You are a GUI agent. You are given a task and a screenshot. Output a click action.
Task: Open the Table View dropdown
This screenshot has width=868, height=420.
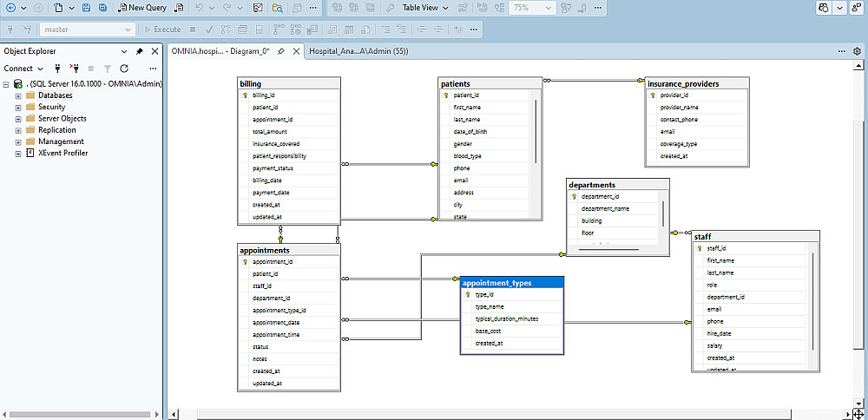tap(424, 8)
